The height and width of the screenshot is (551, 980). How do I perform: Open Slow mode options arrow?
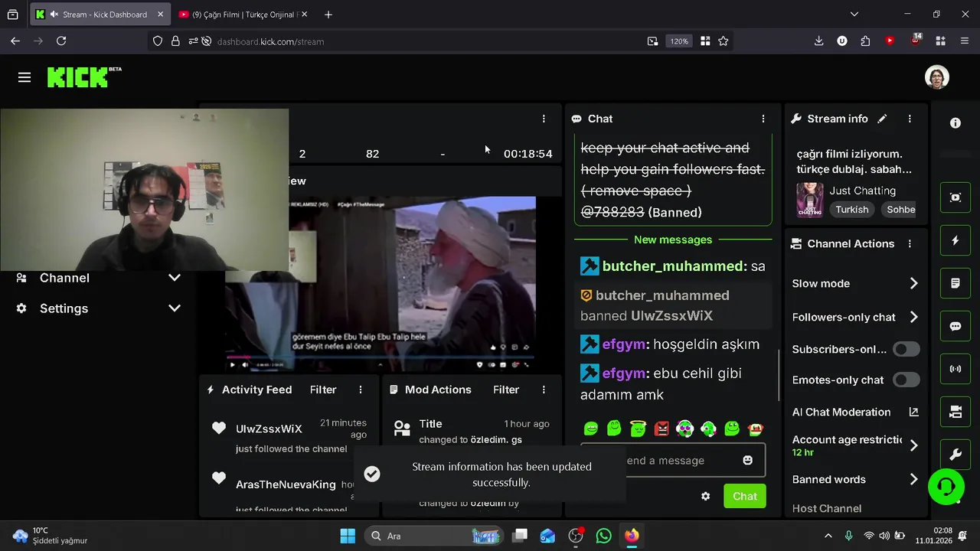pos(913,283)
